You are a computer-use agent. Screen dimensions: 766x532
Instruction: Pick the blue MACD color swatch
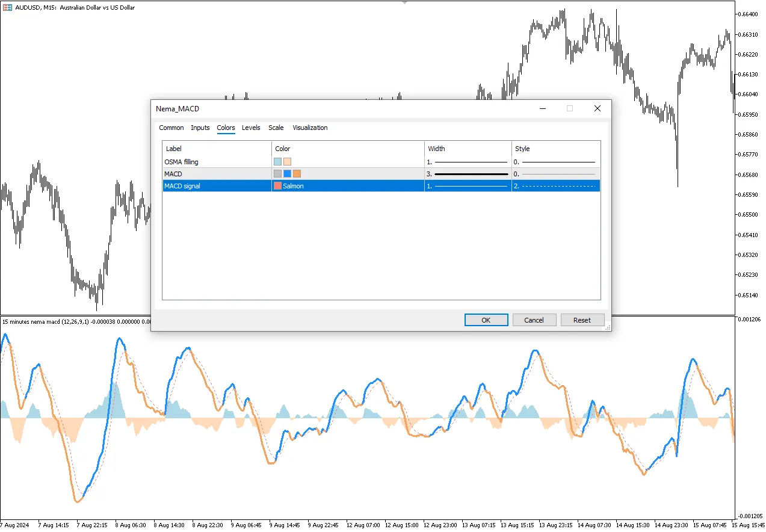point(287,174)
